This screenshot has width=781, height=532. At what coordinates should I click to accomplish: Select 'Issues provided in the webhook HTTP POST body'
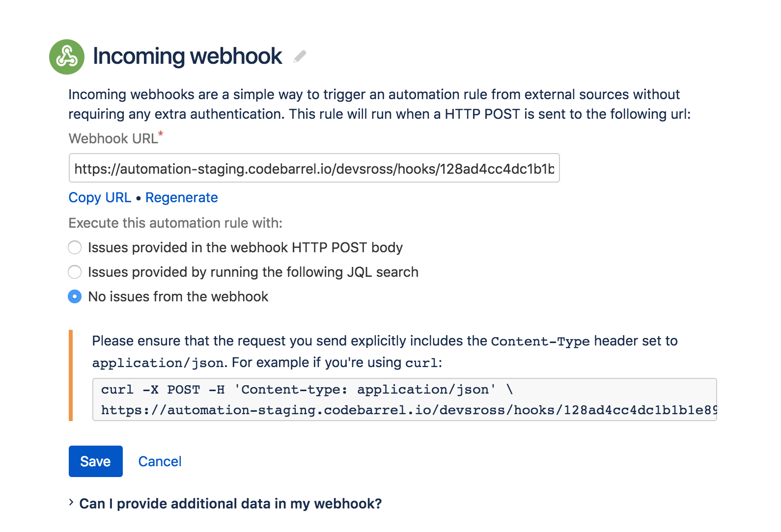click(x=75, y=247)
